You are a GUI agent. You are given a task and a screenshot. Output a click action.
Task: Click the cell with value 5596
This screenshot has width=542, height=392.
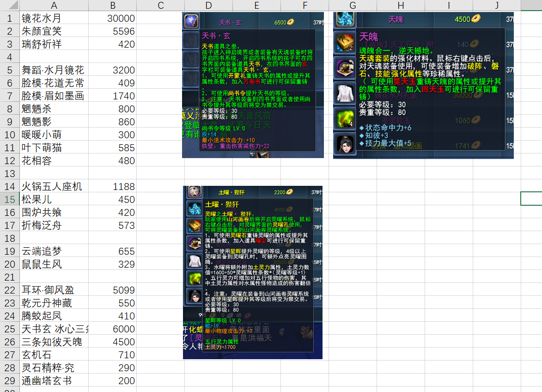113,31
